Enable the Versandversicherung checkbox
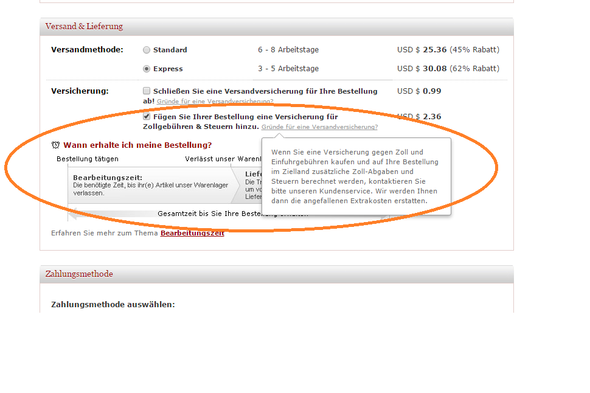Screen dimensions: 590x393 click(x=146, y=91)
